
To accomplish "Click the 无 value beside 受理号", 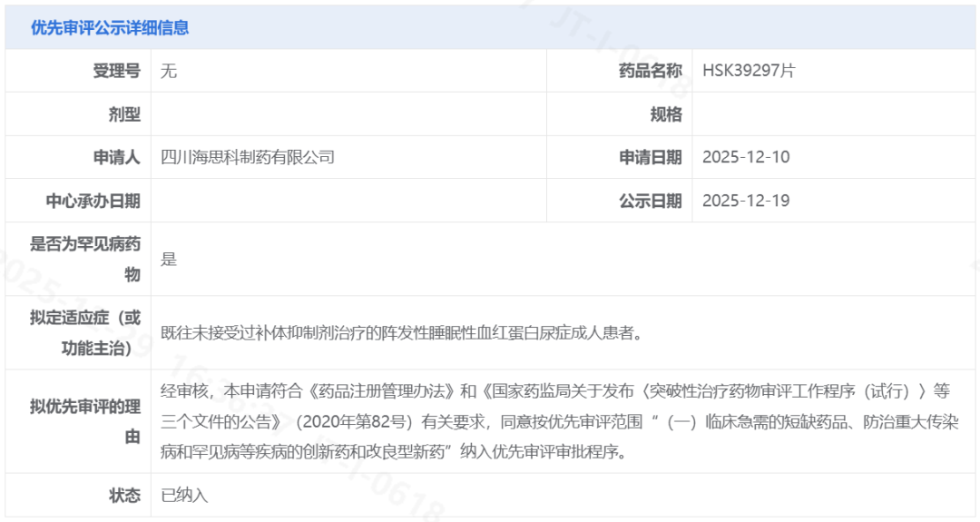I will tap(169, 71).
